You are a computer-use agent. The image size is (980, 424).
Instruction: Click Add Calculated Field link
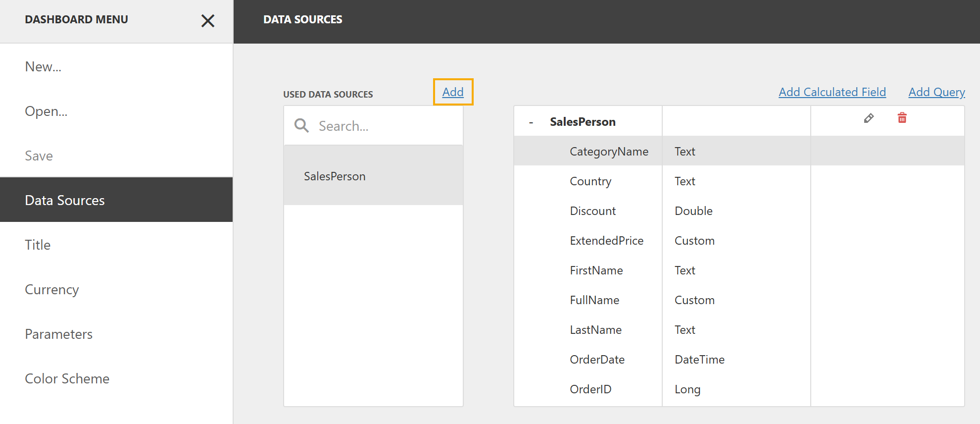point(832,92)
